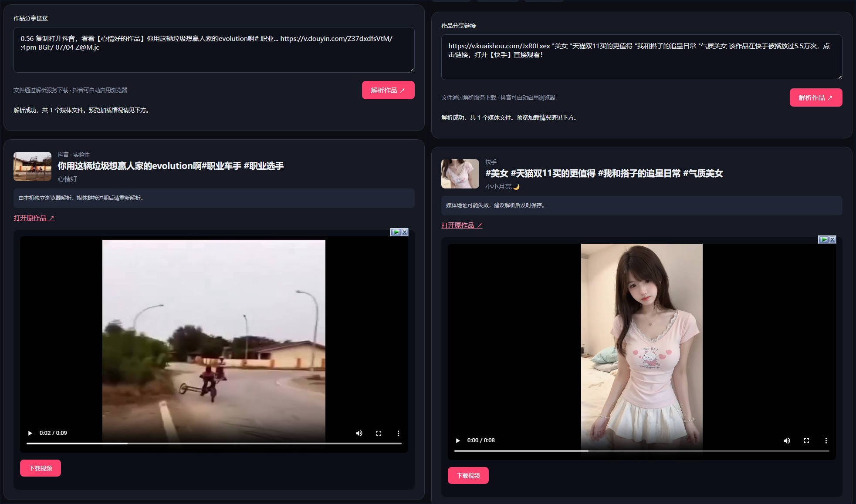Enter fullscreen on the Douyin video
Image resolution: width=856 pixels, height=504 pixels.
point(379,433)
